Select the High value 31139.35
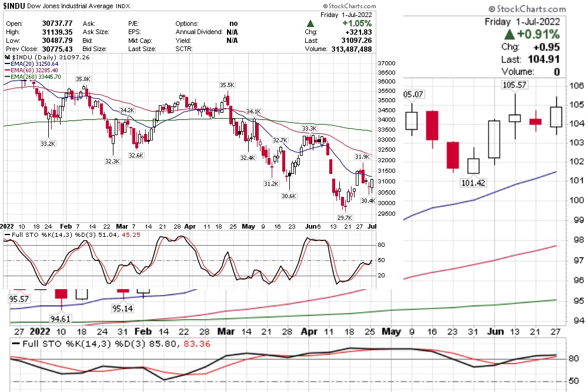The height and width of the screenshot is (392, 588). pos(58,32)
